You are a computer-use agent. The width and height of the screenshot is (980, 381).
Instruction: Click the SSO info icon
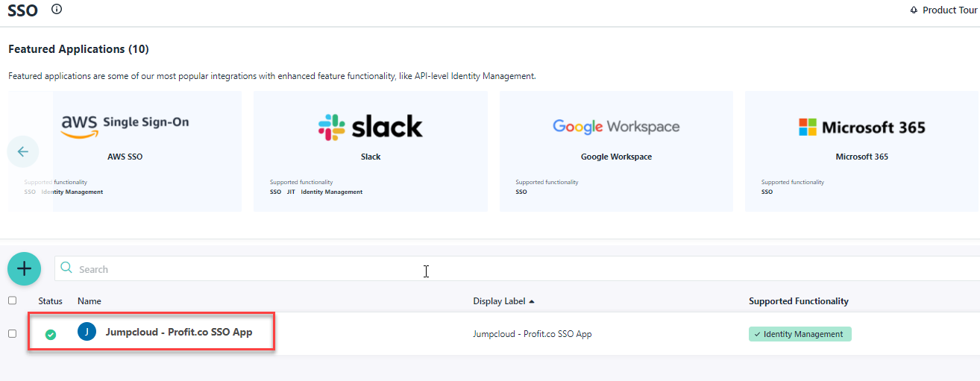click(57, 10)
